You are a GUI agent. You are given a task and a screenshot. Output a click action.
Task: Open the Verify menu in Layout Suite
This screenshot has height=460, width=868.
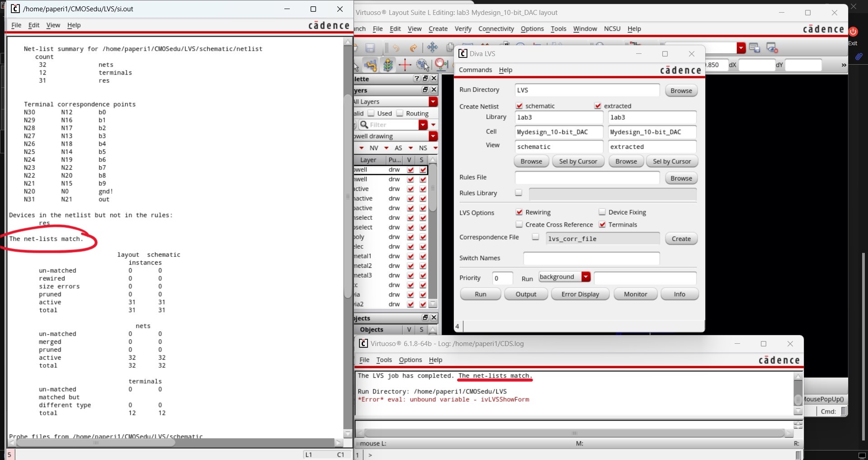462,29
